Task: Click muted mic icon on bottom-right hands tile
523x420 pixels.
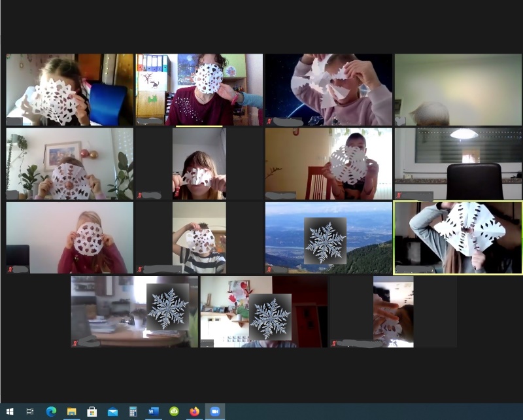Action: point(334,343)
